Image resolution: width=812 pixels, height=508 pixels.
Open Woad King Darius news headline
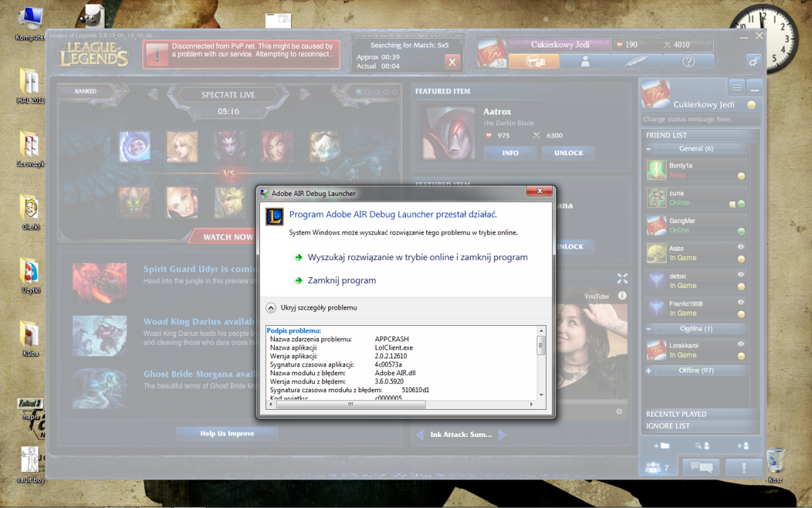click(x=200, y=322)
